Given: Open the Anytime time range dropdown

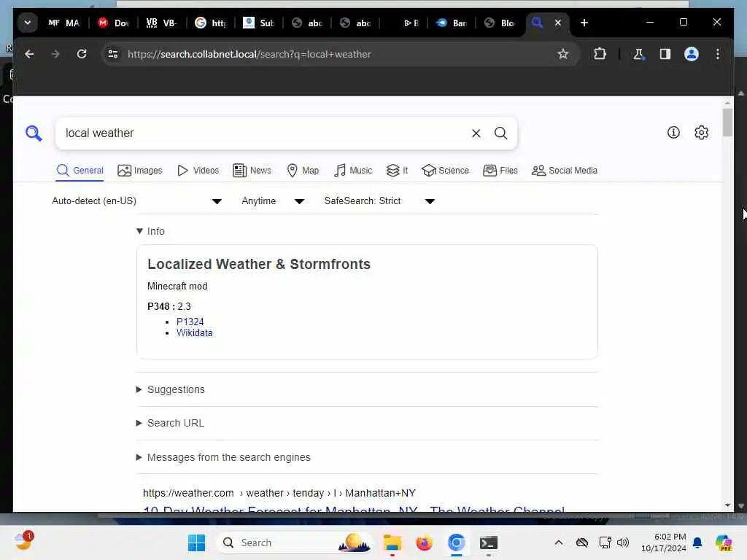Looking at the screenshot, I should click(x=273, y=201).
